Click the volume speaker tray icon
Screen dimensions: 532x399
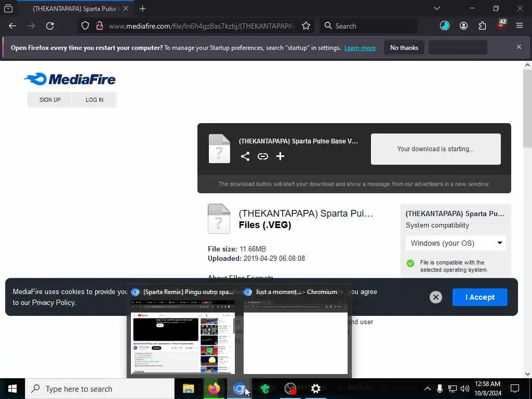point(465,389)
